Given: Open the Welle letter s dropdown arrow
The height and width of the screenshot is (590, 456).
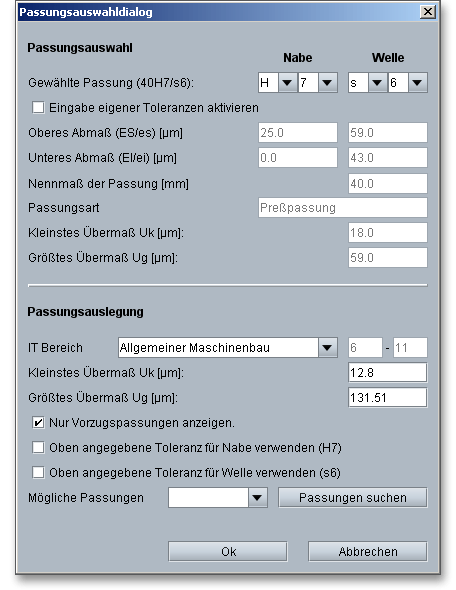Looking at the screenshot, I should (377, 82).
